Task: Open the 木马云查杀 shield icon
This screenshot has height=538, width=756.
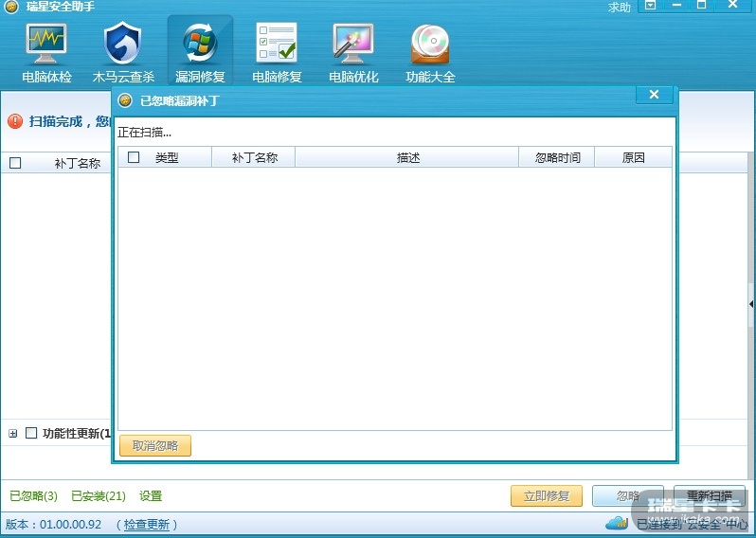Action: coord(122,44)
